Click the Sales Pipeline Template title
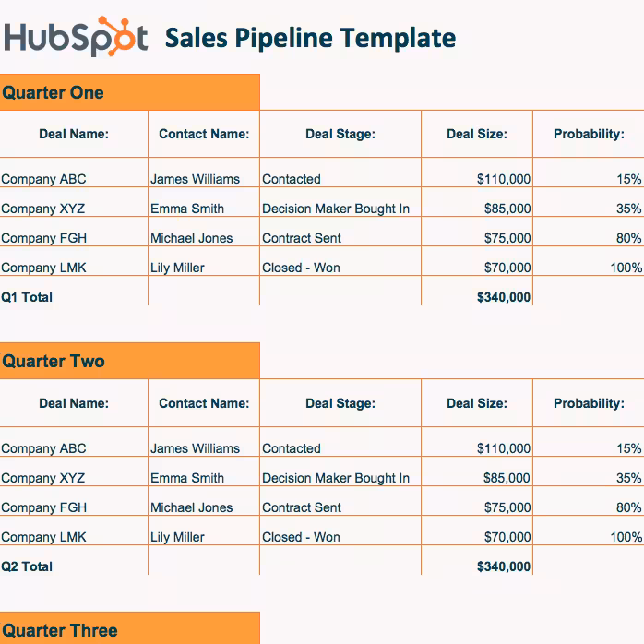The height and width of the screenshot is (644, 644). (x=310, y=39)
